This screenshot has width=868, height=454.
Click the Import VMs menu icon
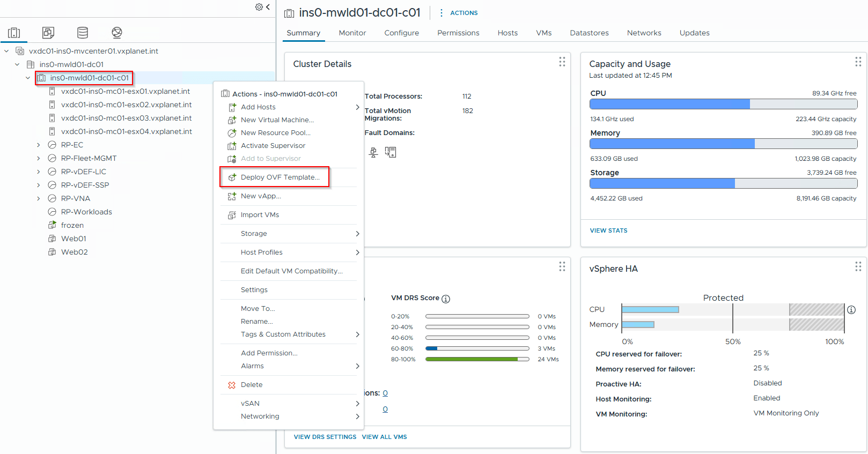232,215
